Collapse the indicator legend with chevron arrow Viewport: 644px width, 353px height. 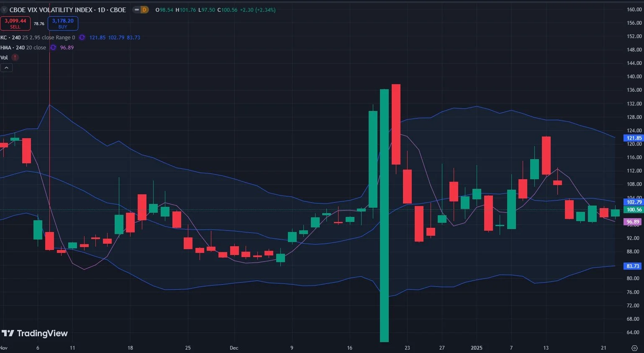[6, 67]
